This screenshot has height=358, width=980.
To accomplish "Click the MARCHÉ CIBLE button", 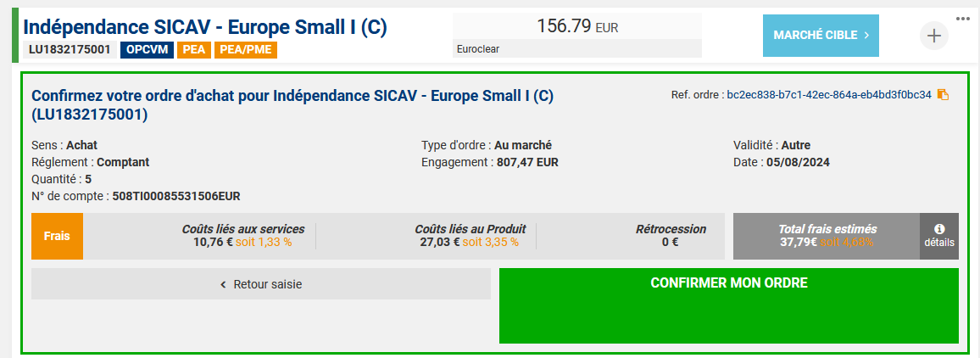I will click(821, 36).
